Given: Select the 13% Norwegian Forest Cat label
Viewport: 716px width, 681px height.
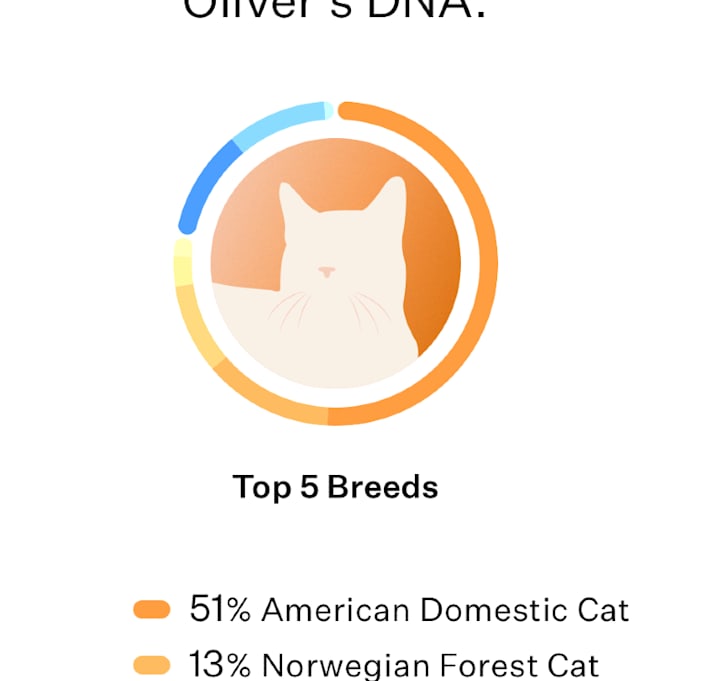Looking at the screenshot, I should click(x=394, y=665).
